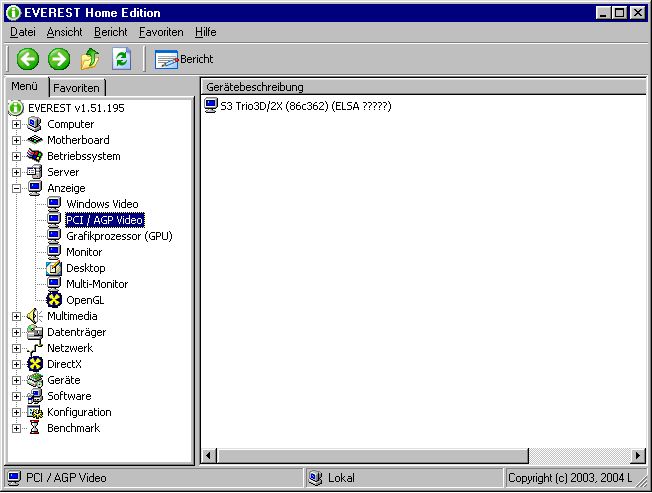Click the EVEREST v1.51.195 root icon
This screenshot has width=652, height=493.
[16, 108]
